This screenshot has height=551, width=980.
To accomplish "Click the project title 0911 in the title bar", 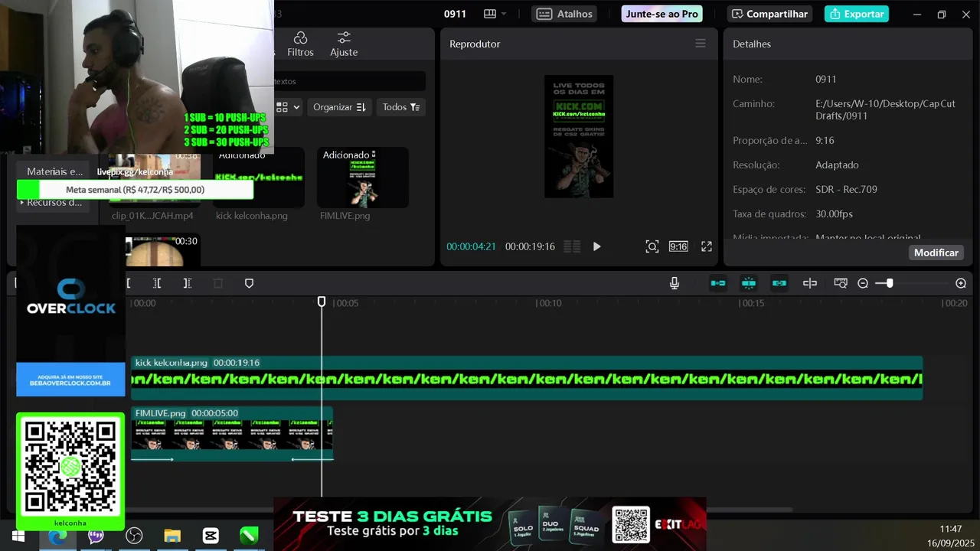I will tap(455, 14).
